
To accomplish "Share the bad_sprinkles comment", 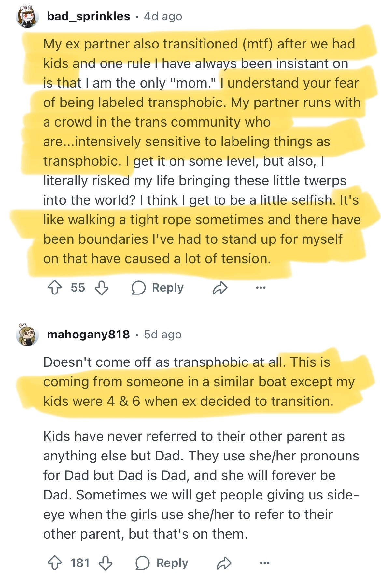I will pos(220,288).
